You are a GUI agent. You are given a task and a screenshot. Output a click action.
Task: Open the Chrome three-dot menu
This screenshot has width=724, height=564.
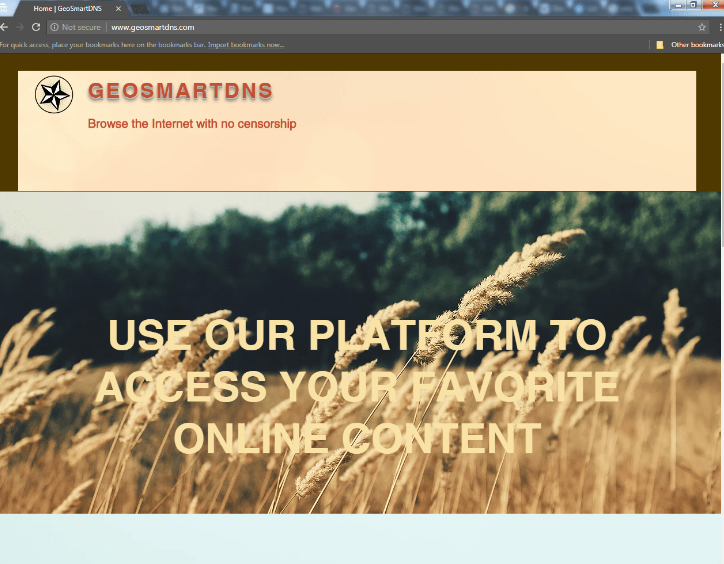[719, 27]
